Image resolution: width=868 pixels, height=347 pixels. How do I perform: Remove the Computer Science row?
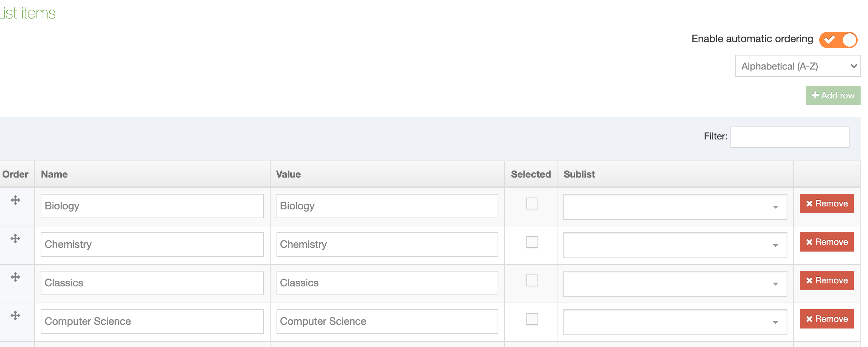pyautogui.click(x=827, y=319)
